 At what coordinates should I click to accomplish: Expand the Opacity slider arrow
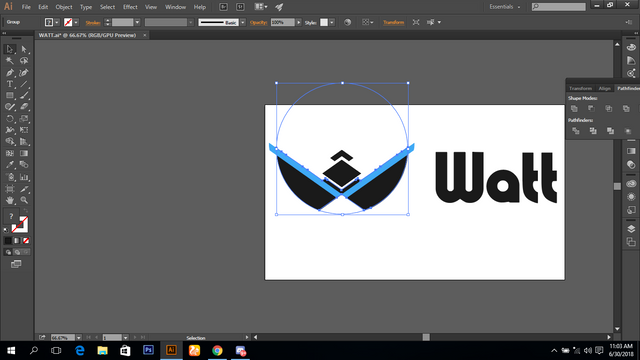click(x=299, y=22)
